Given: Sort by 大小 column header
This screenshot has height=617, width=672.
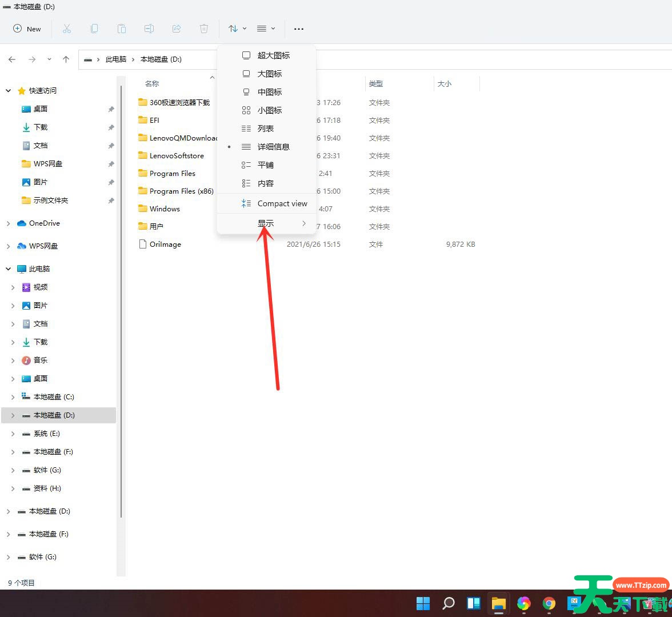Looking at the screenshot, I should [445, 84].
